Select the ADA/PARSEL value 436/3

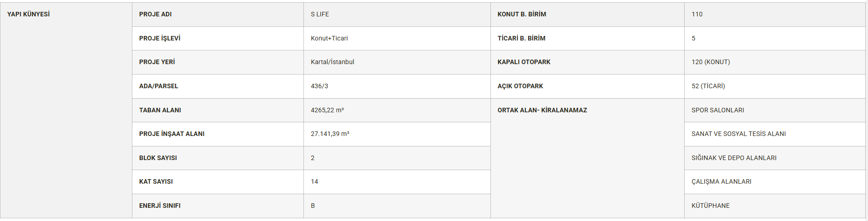tap(319, 86)
